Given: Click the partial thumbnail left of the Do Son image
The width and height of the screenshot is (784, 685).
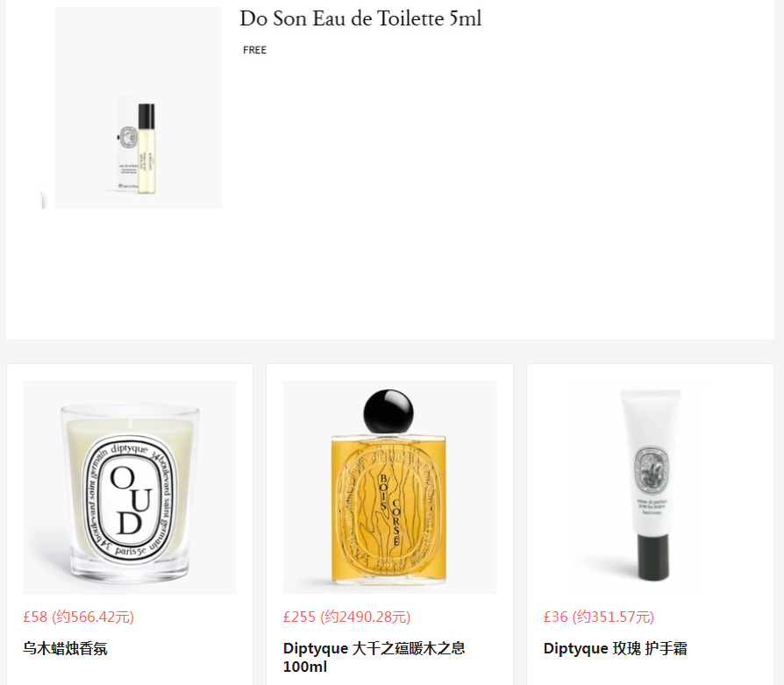Looking at the screenshot, I should click(x=43, y=199).
